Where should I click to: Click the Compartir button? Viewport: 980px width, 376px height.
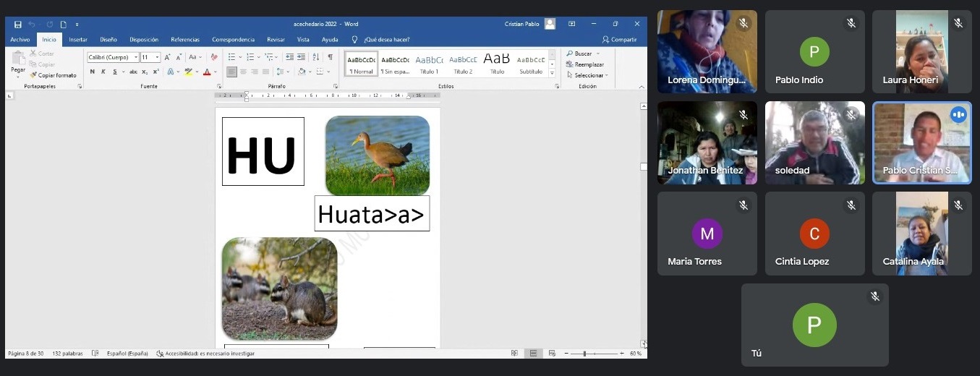tap(619, 40)
